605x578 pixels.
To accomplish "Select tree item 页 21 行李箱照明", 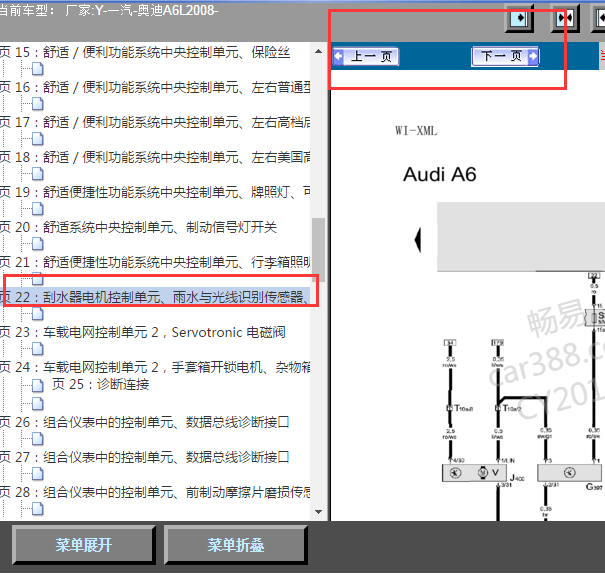I will pyautogui.click(x=155, y=262).
